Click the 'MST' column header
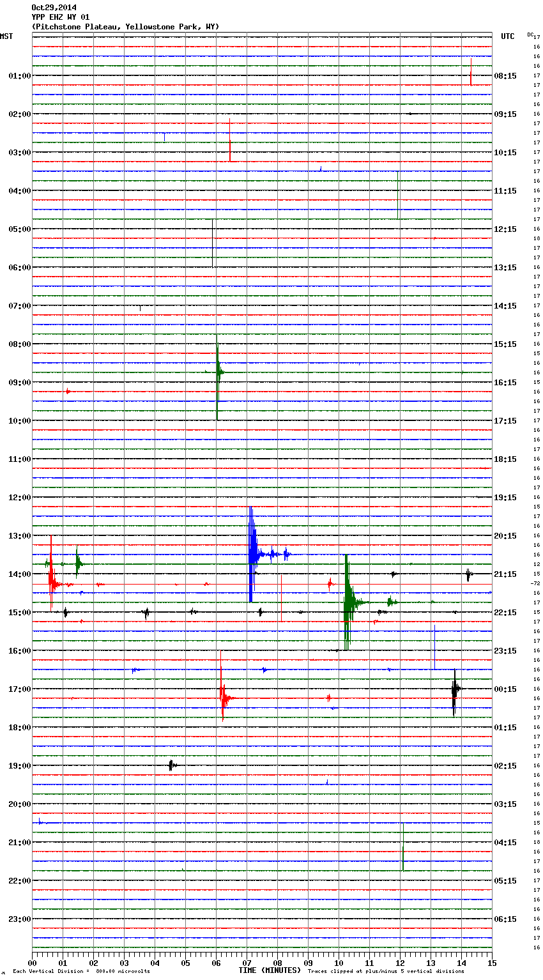543x980 pixels. point(6,36)
